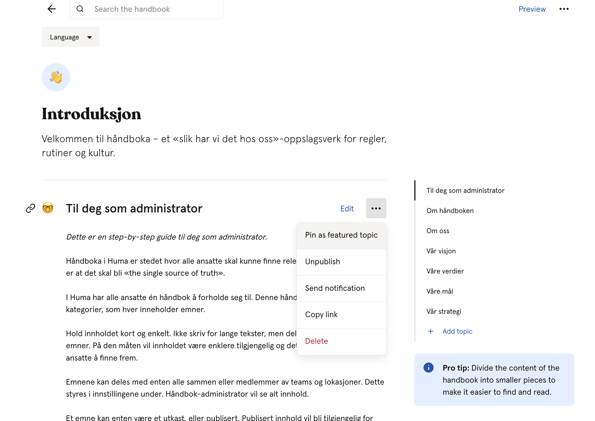Click the waving hand emoji icon
The image size is (595, 421).
pos(56,77)
